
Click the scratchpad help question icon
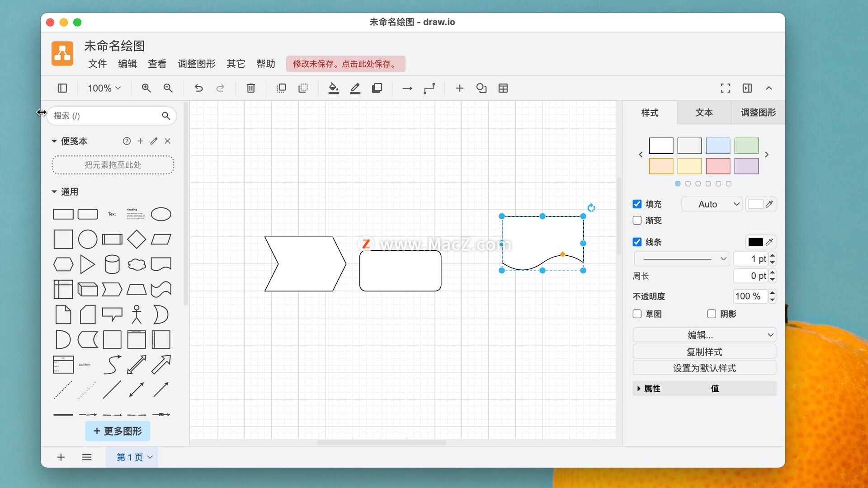pos(127,141)
